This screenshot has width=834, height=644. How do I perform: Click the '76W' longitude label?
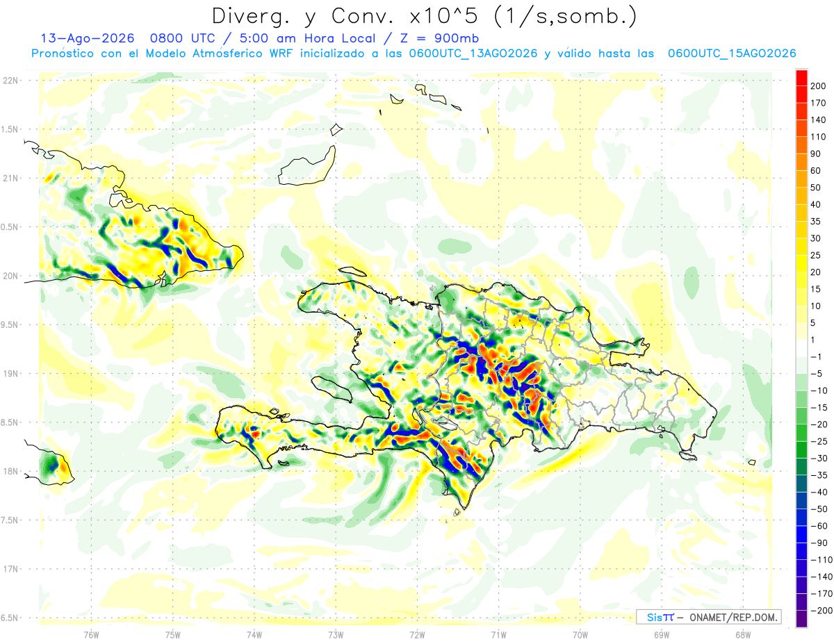pos(91,634)
